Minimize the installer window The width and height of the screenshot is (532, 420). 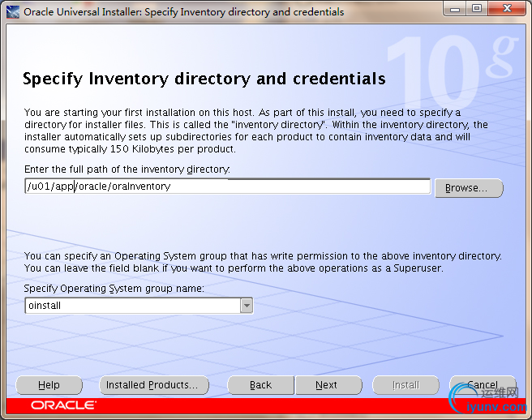455,8
